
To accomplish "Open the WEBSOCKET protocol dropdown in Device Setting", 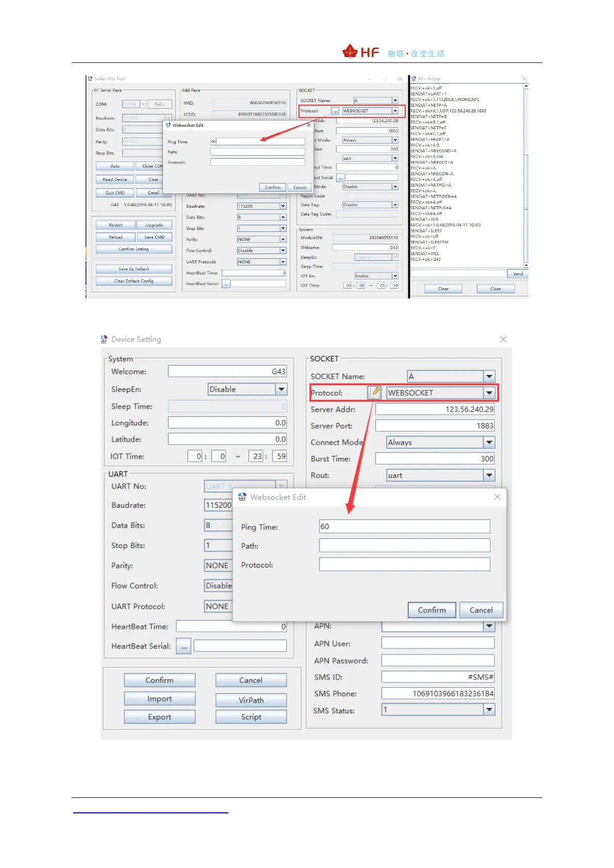I will (x=489, y=393).
